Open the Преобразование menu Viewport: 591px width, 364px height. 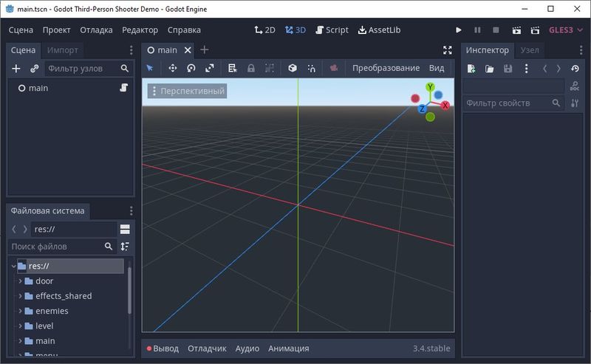386,68
